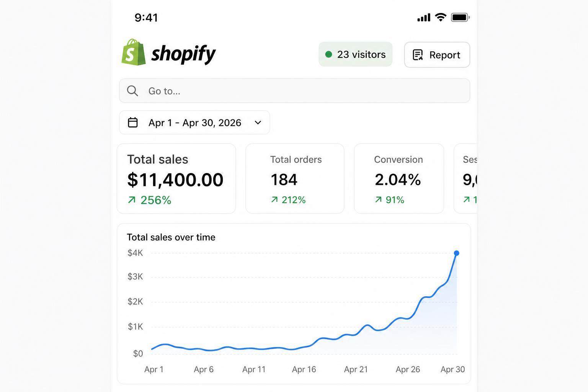Click the 184 total orders value
The width and height of the screenshot is (588, 392).
click(284, 180)
